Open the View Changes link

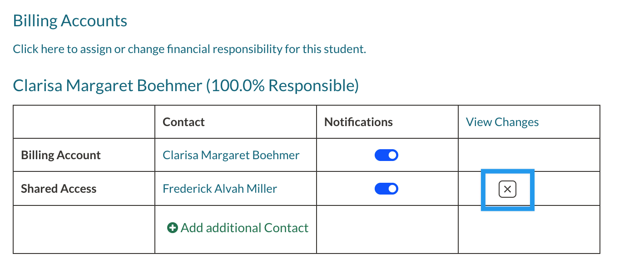[502, 122]
